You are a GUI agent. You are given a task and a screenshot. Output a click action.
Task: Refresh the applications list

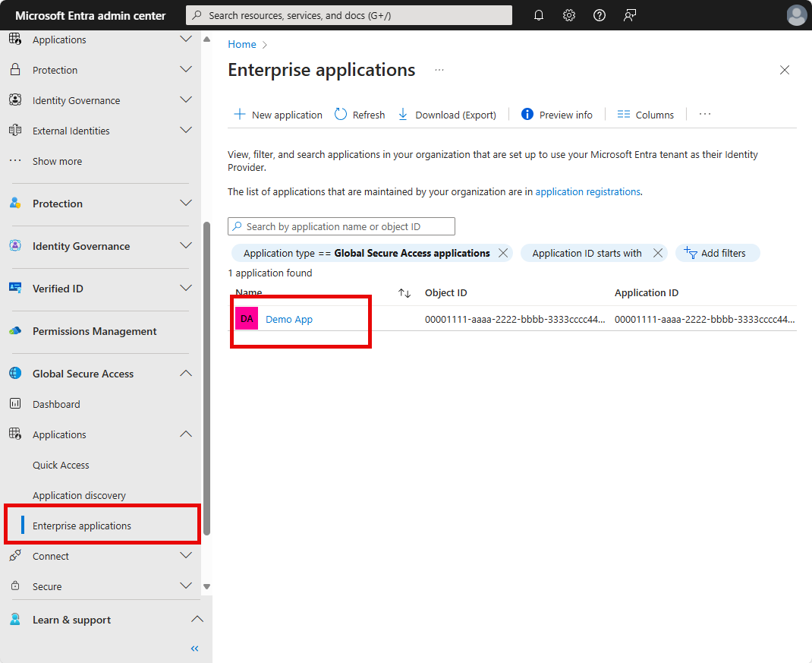click(x=359, y=114)
